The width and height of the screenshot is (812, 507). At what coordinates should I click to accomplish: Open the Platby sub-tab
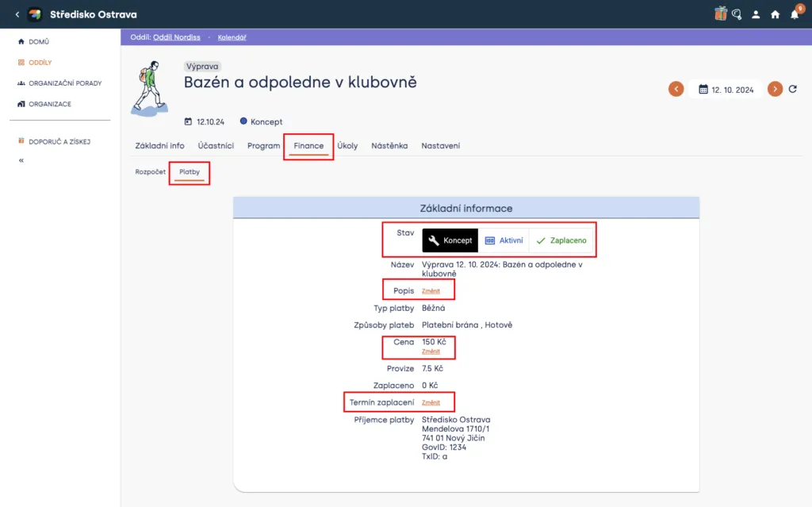click(x=190, y=172)
